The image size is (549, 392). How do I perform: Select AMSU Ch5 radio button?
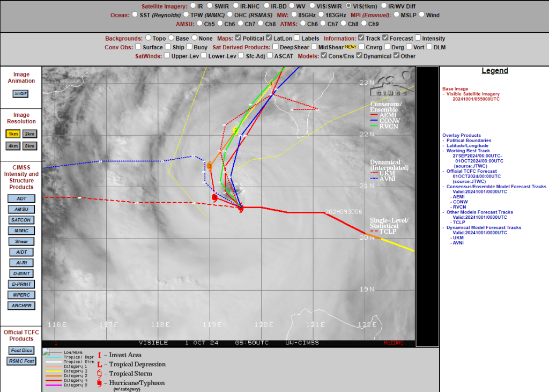pos(199,23)
